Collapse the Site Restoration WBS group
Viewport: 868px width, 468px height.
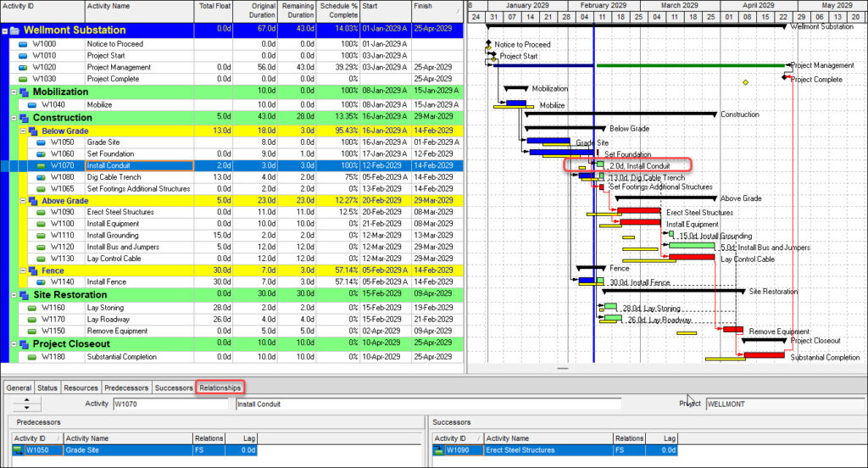coord(14,295)
